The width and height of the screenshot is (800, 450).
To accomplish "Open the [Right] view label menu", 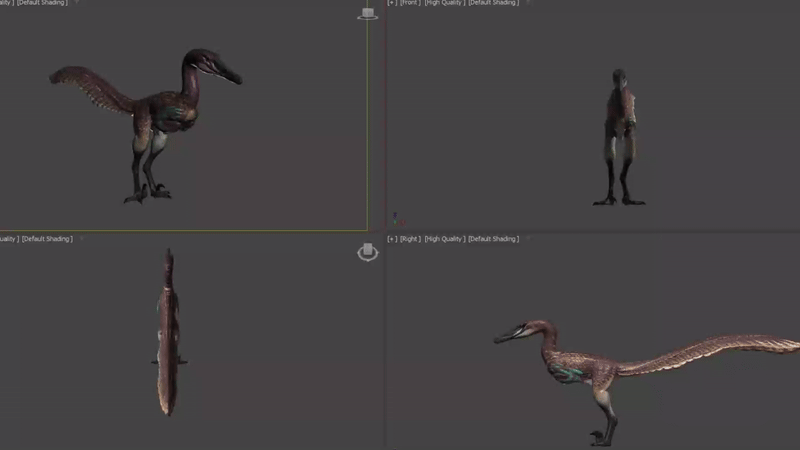I will click(x=410, y=240).
